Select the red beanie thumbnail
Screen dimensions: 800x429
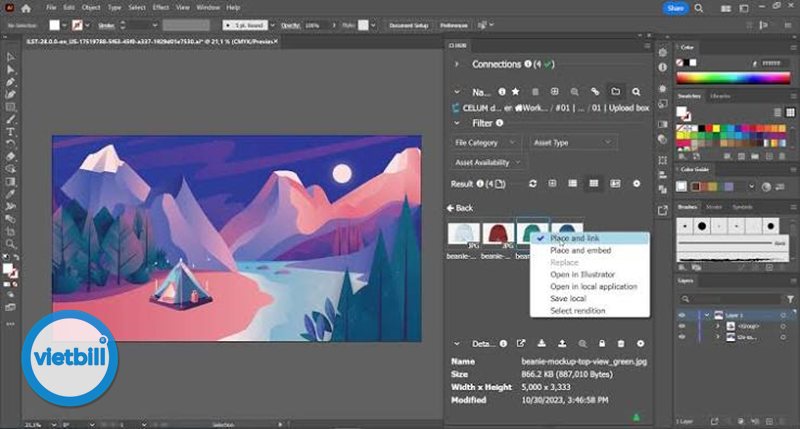pyautogui.click(x=498, y=235)
